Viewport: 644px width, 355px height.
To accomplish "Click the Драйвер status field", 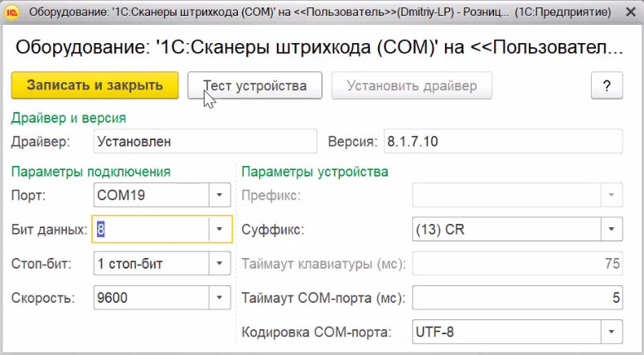I will pos(206,141).
